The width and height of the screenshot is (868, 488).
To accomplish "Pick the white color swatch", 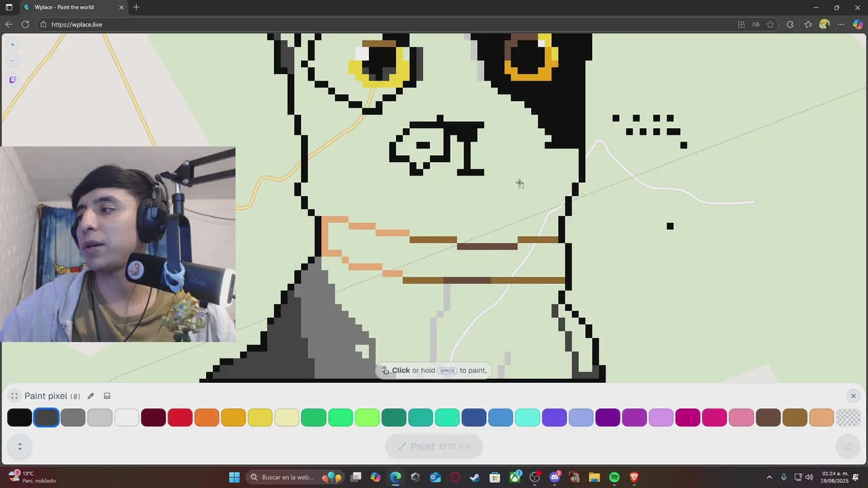I will pyautogui.click(x=127, y=418).
